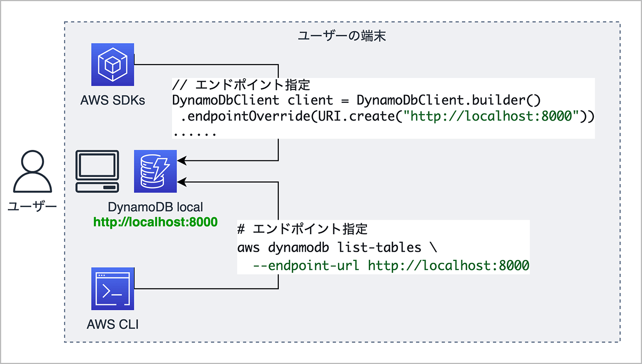Click the '// エンドポイント指定' comment line

241,85
